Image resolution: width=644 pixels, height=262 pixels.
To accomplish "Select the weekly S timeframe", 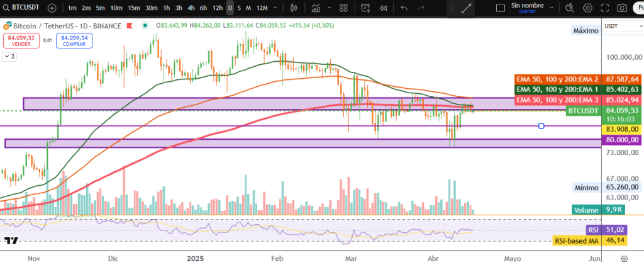I will coord(239,8).
